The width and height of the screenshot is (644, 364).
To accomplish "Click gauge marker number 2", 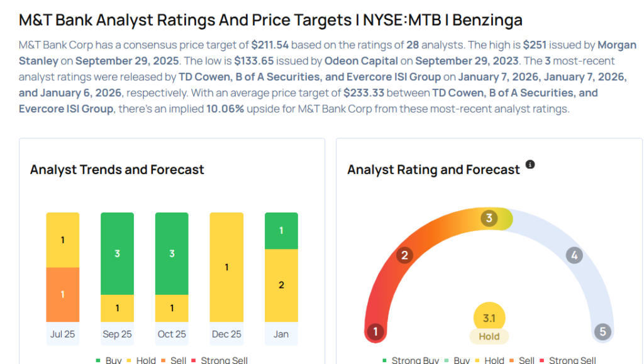I will 405,255.
